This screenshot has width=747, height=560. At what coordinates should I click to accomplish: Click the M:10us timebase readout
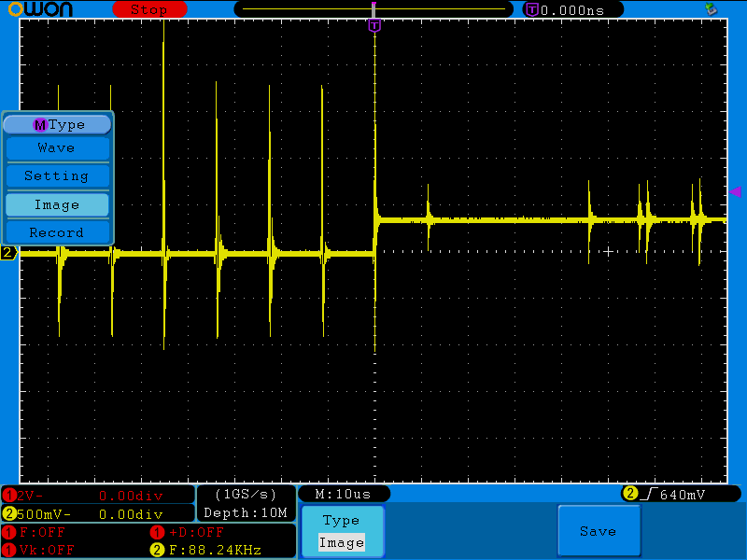(343, 494)
